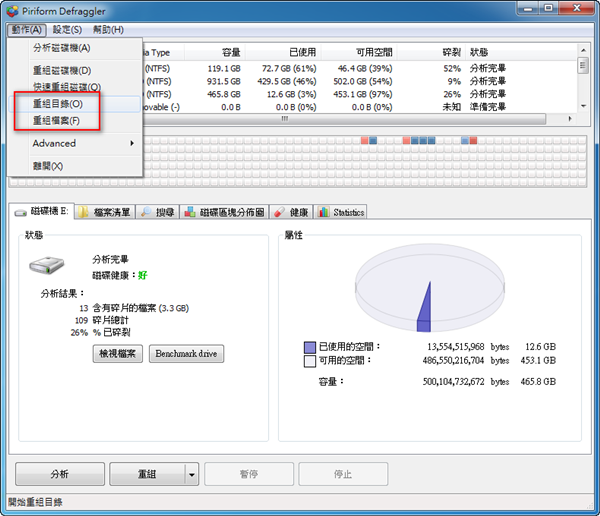Open the Statistics tab
This screenshot has width=600, height=516.
coord(341,212)
